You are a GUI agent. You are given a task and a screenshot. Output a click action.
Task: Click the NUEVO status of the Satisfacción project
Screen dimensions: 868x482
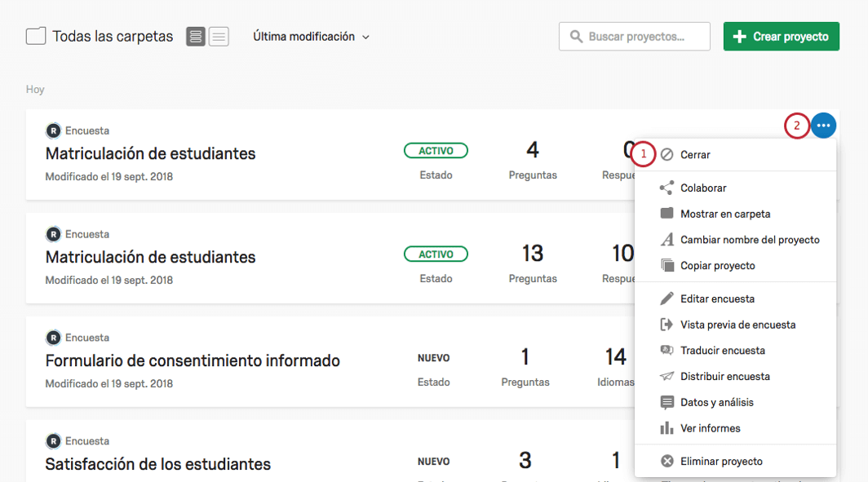(433, 462)
